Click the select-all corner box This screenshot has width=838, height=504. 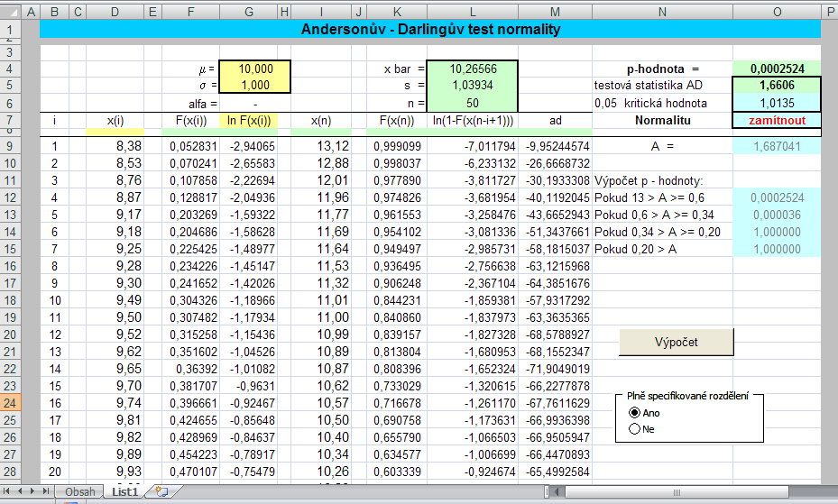10,12
